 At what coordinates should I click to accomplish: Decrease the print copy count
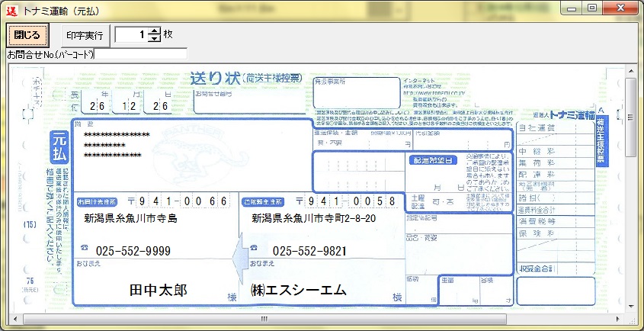coord(154,38)
